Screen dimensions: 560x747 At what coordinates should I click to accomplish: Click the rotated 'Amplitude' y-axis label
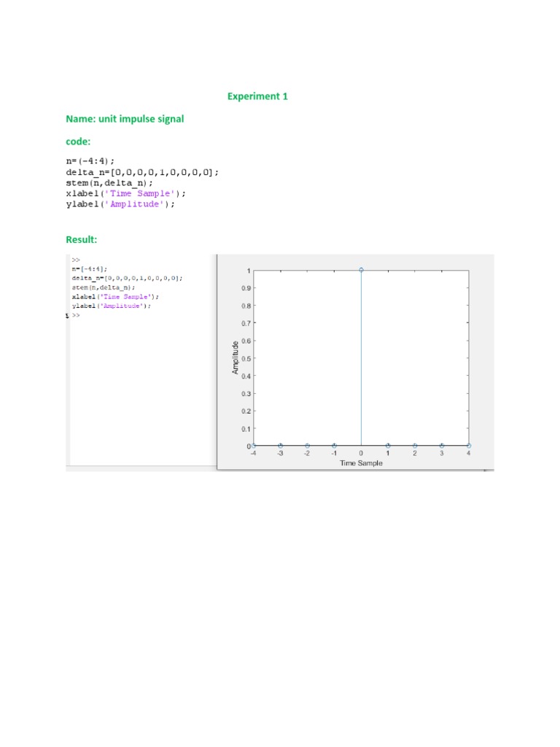click(236, 357)
